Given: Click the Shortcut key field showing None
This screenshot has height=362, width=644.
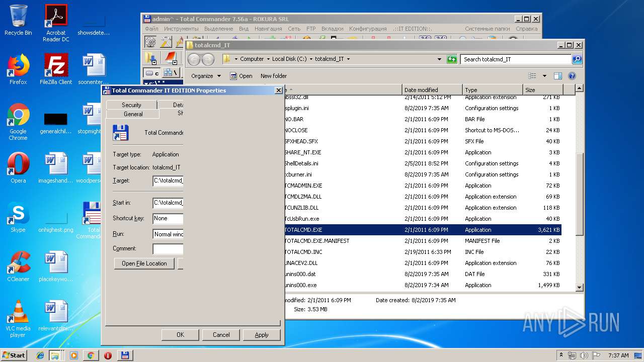Looking at the screenshot, I should (x=168, y=219).
